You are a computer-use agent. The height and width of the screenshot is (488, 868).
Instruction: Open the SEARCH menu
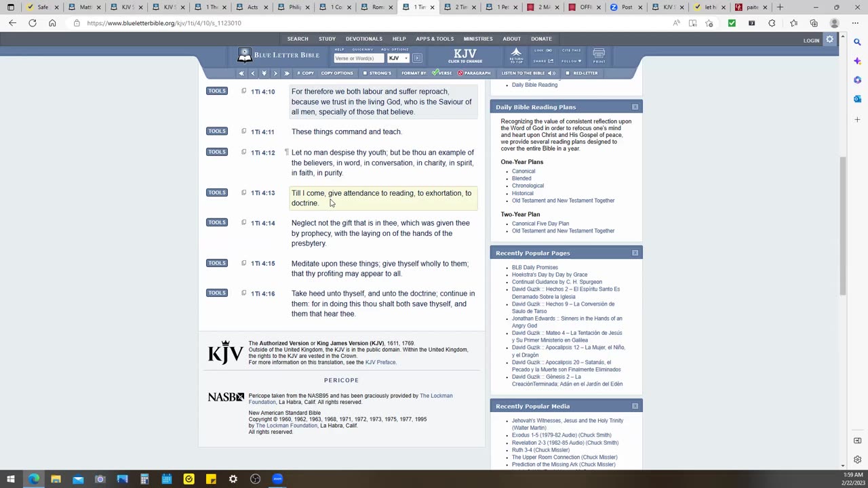coord(297,39)
